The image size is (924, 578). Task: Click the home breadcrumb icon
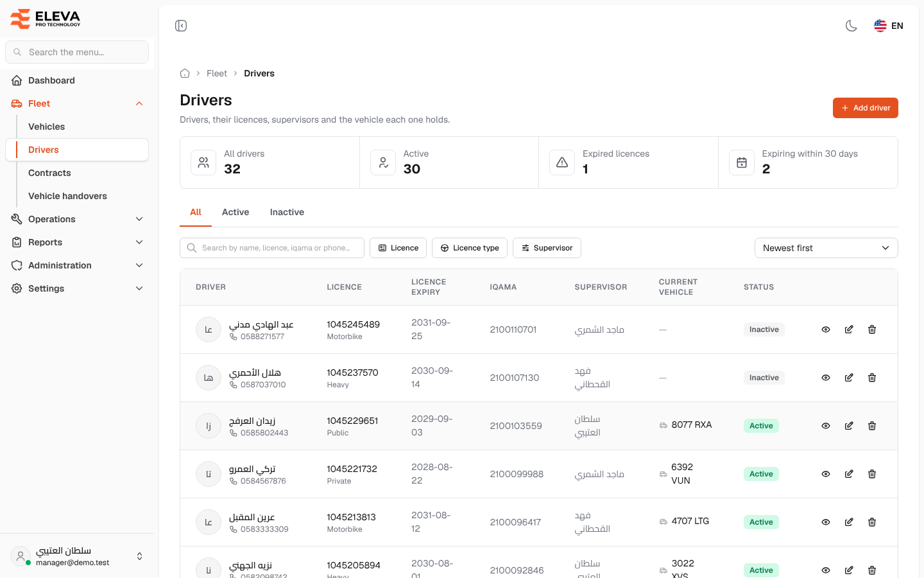[185, 73]
